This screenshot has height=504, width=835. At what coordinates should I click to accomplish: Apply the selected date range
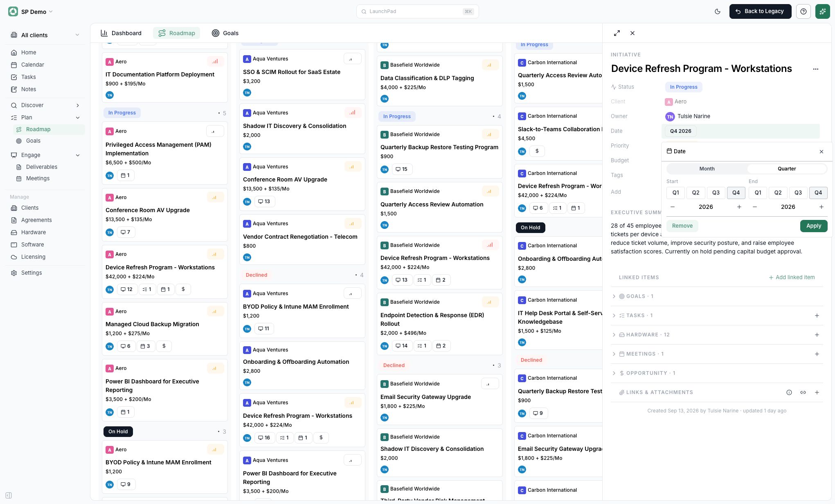[814, 226]
